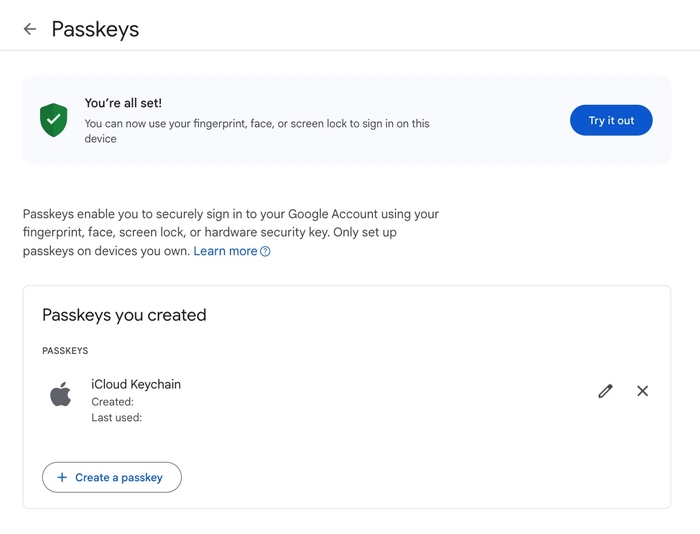Go back using the left arrow
Image resolution: width=700 pixels, height=534 pixels.
point(29,29)
